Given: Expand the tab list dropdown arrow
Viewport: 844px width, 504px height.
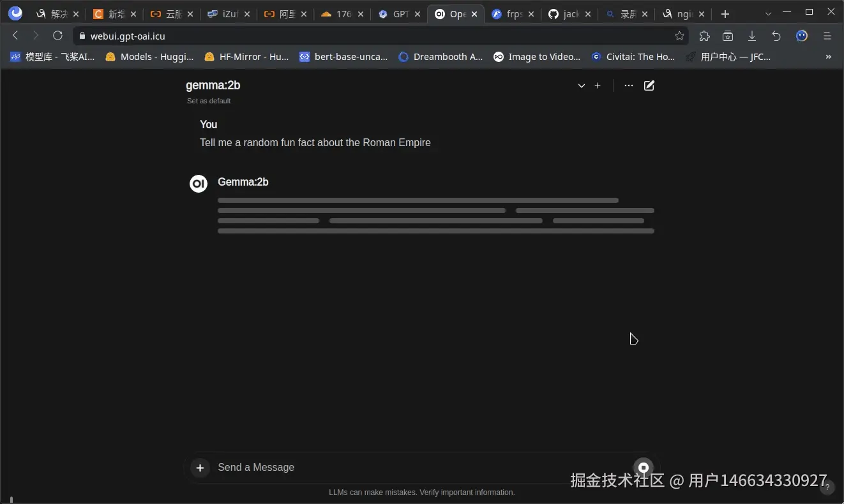Looking at the screenshot, I should click(768, 14).
